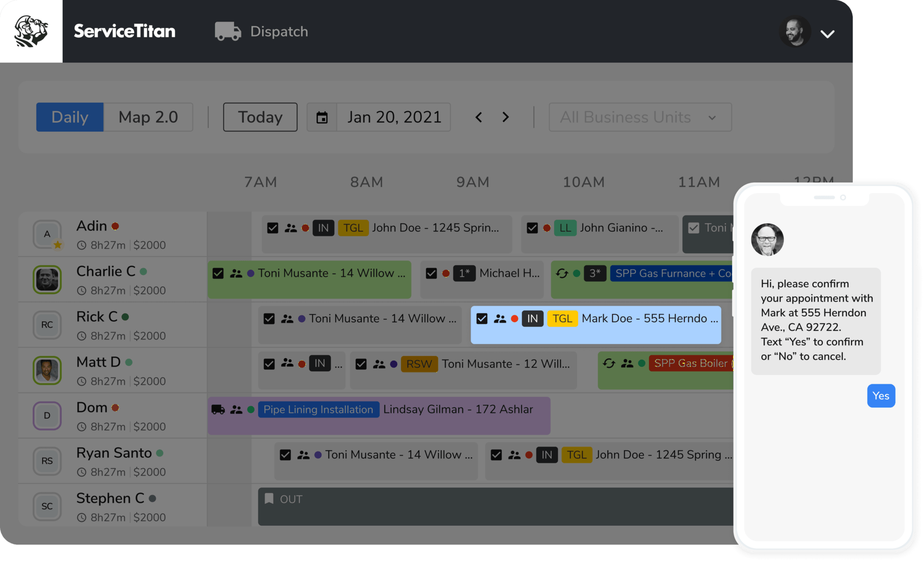Click the Today button
Image resolution: width=924 pixels, height=561 pixels.
click(x=260, y=117)
